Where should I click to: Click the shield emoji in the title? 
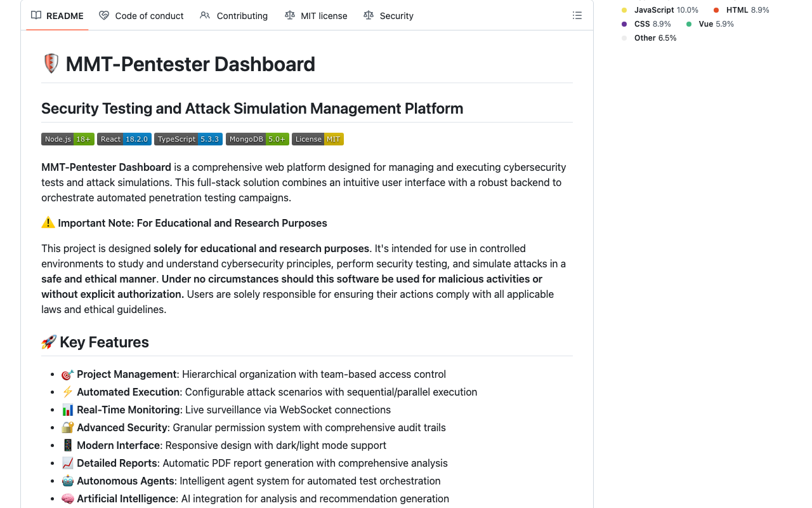(51, 63)
